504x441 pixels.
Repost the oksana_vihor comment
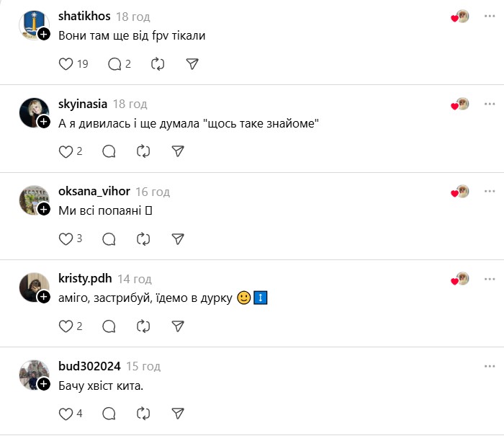coord(143,239)
